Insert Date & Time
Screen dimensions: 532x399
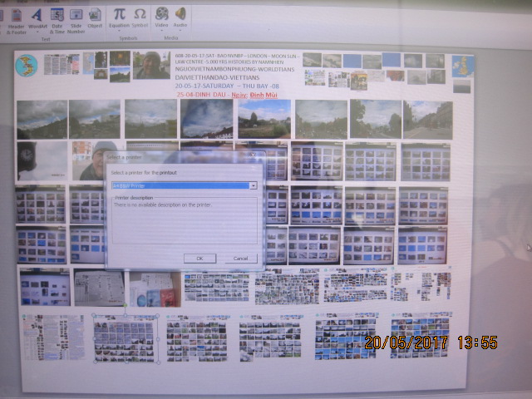[x=57, y=21]
